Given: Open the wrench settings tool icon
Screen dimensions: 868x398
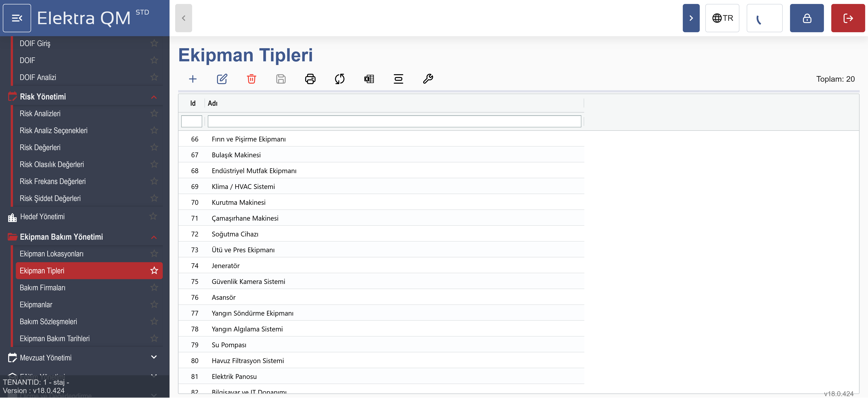Looking at the screenshot, I should click(x=428, y=79).
